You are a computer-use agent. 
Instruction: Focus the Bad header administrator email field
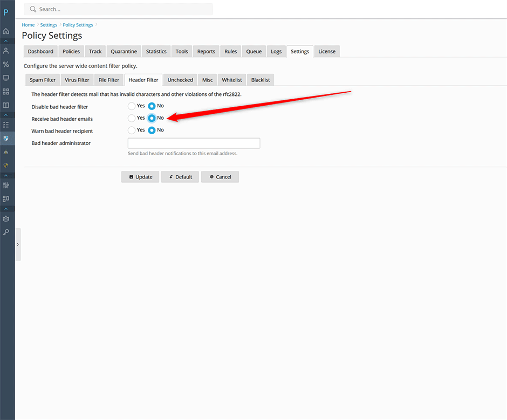194,143
